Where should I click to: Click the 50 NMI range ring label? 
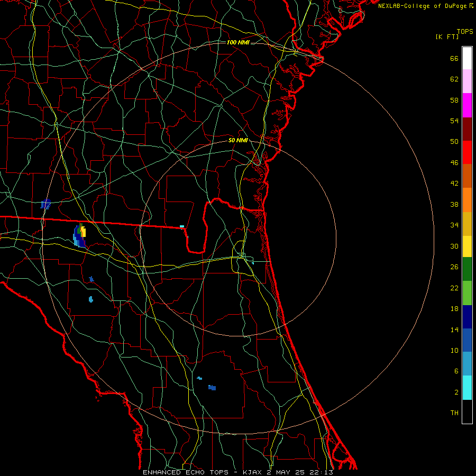(238, 140)
